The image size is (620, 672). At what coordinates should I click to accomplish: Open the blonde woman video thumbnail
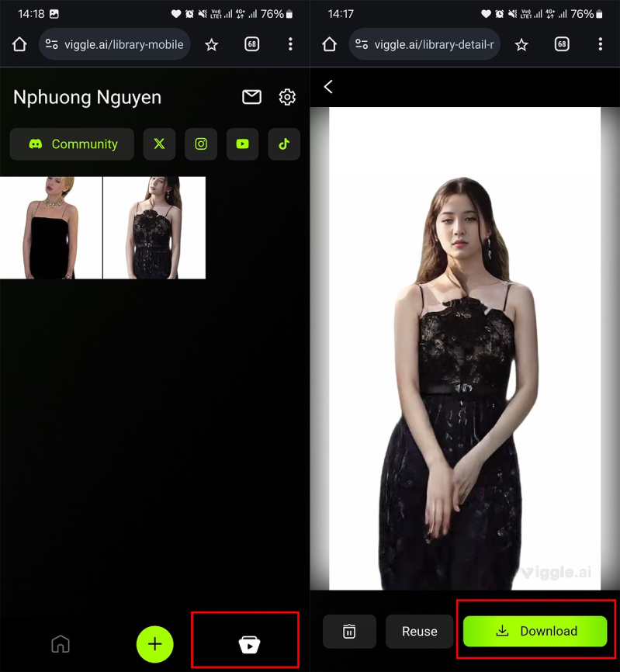51,227
